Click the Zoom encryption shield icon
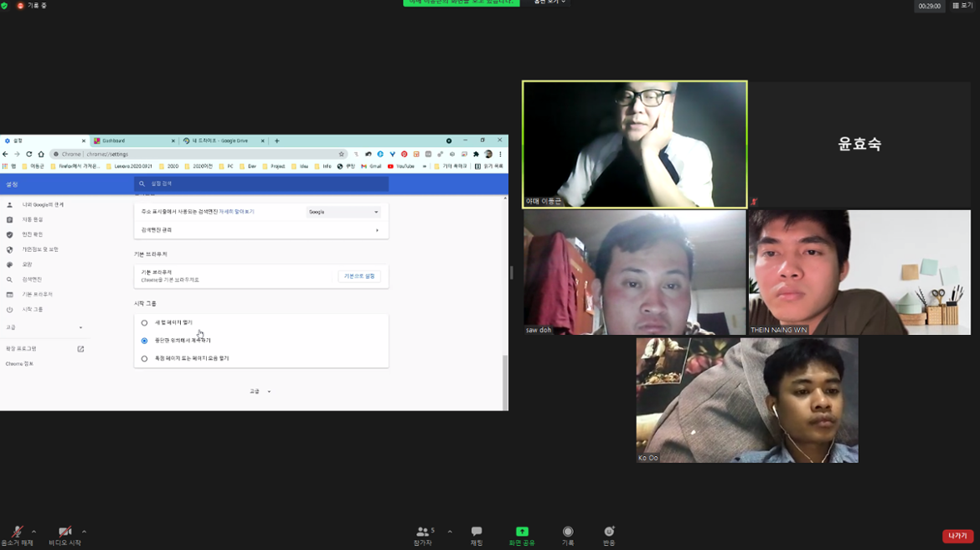 pos(4,5)
